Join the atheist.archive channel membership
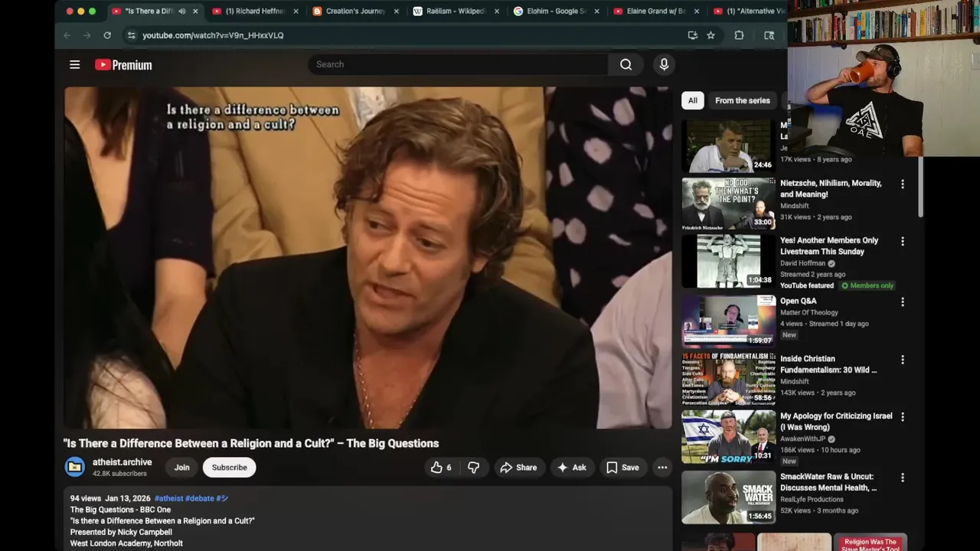 pos(181,468)
